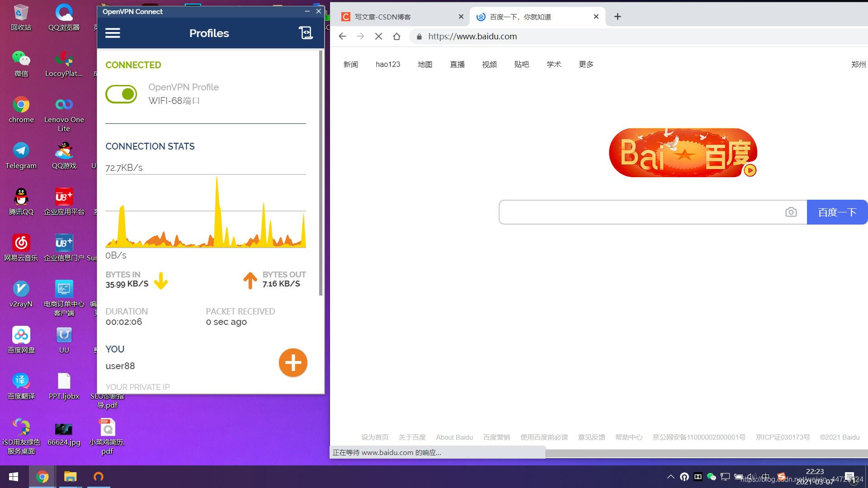Click the browser forward arrow
Screen dimensions: 868x488
point(360,36)
